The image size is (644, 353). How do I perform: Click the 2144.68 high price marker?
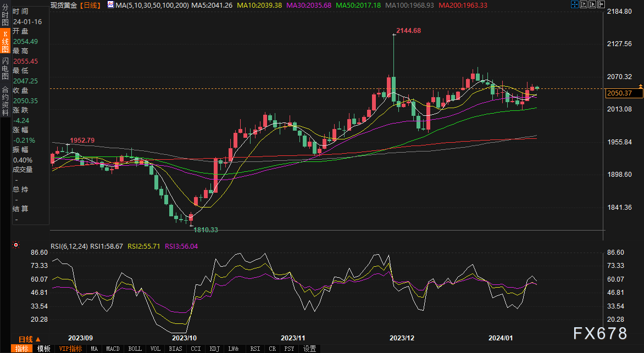408,31
